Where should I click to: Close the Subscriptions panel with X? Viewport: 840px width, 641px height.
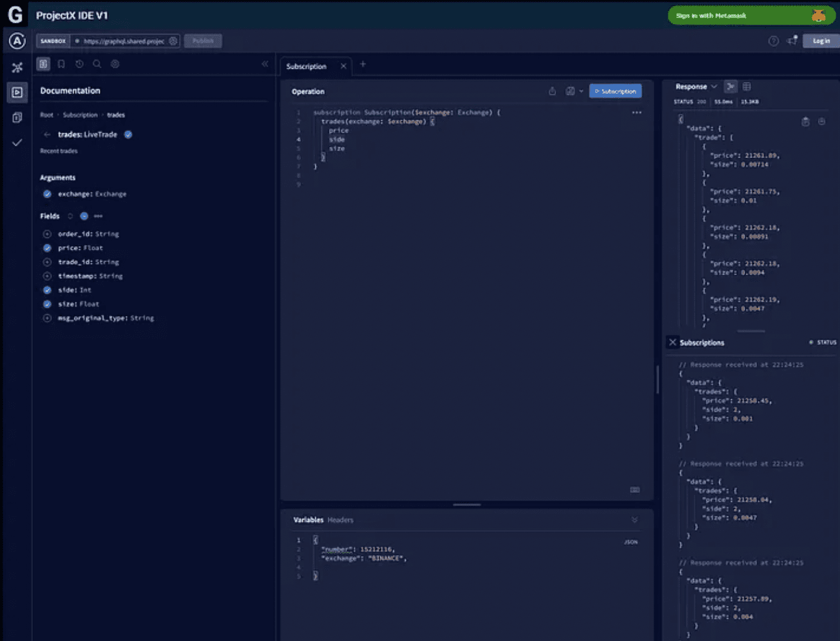pyautogui.click(x=673, y=342)
